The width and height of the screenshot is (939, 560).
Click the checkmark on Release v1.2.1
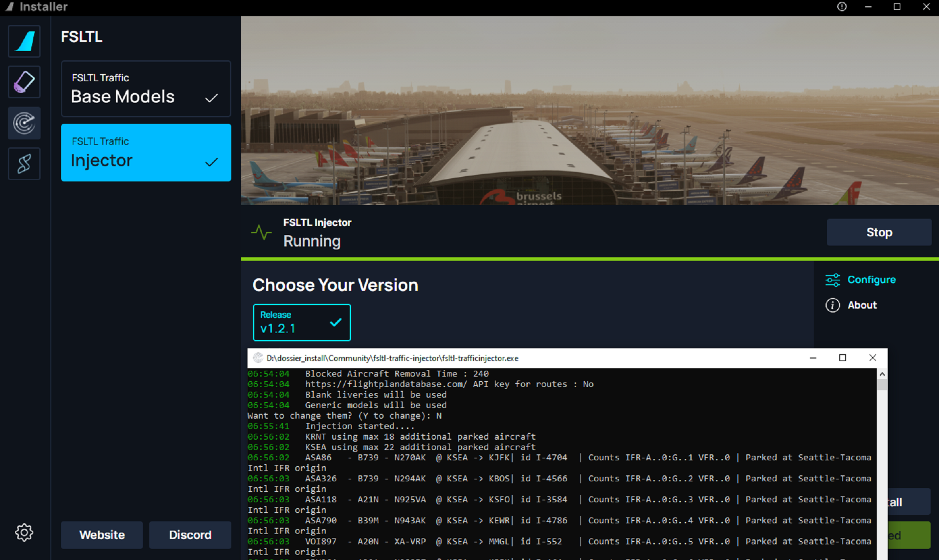[335, 322]
